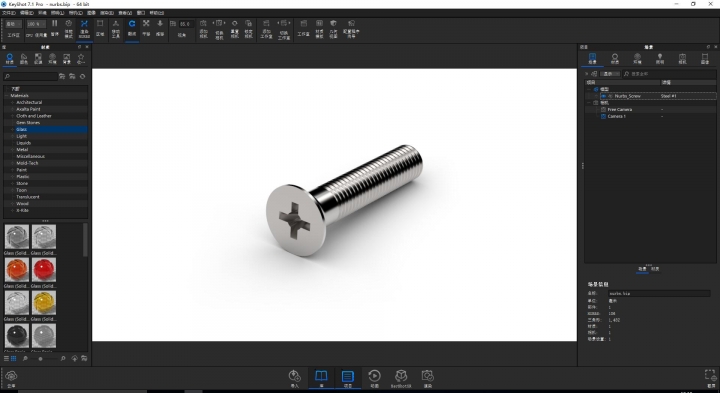Click the Import icon in bottom bar
This screenshot has height=393, width=720.
pyautogui.click(x=294, y=379)
